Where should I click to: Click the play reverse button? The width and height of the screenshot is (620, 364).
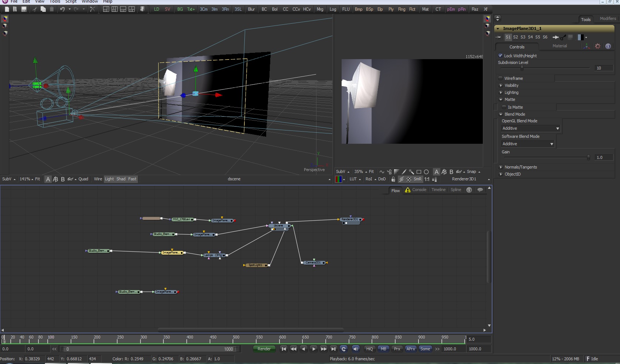pyautogui.click(x=304, y=349)
